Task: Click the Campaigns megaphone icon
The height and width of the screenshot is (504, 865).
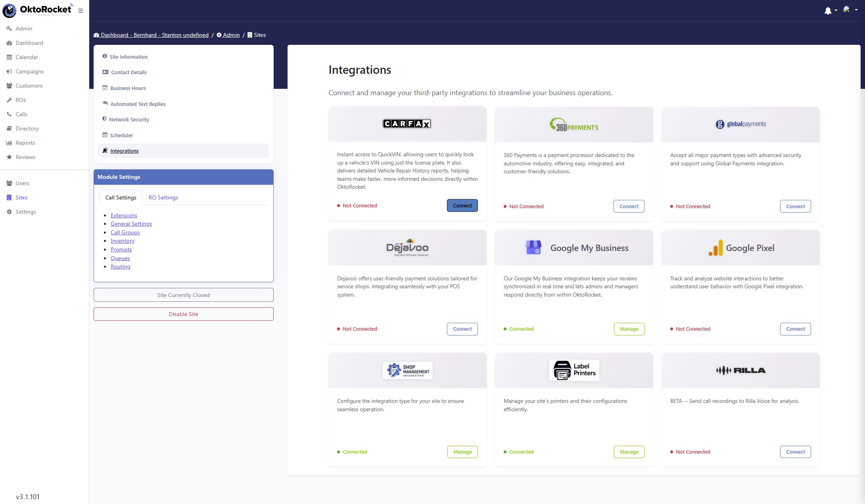Action: pyautogui.click(x=9, y=71)
